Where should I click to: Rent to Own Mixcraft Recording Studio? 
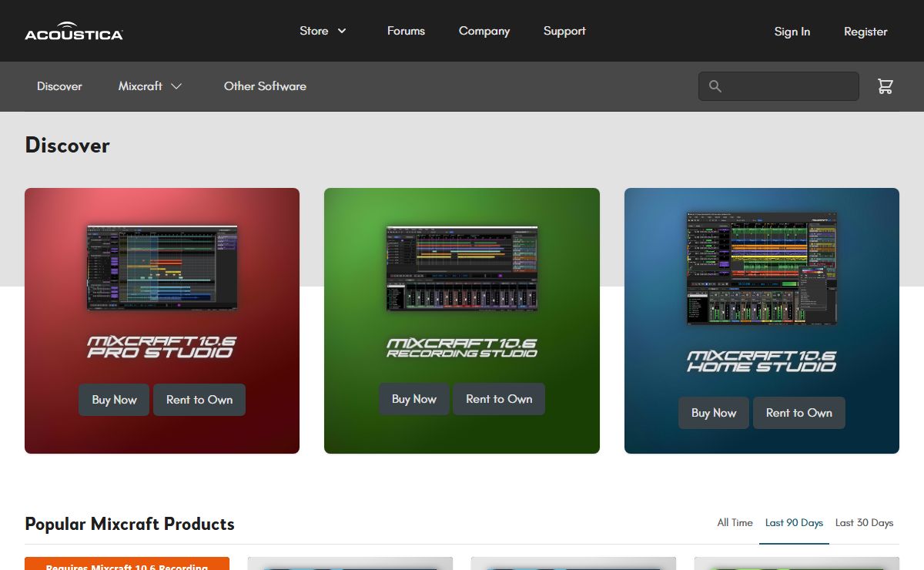click(499, 399)
